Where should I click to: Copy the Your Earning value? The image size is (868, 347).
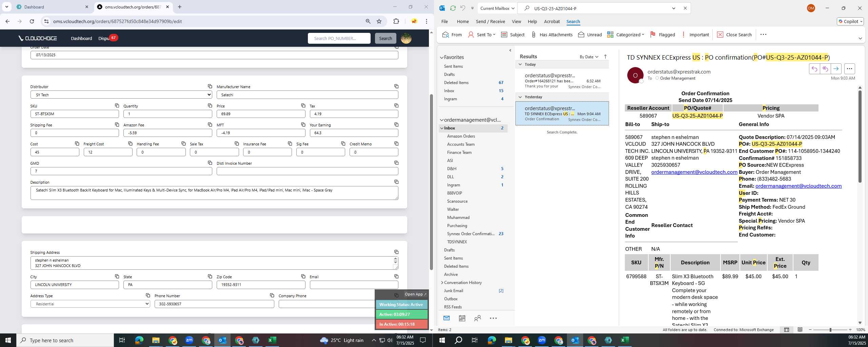coord(396,125)
